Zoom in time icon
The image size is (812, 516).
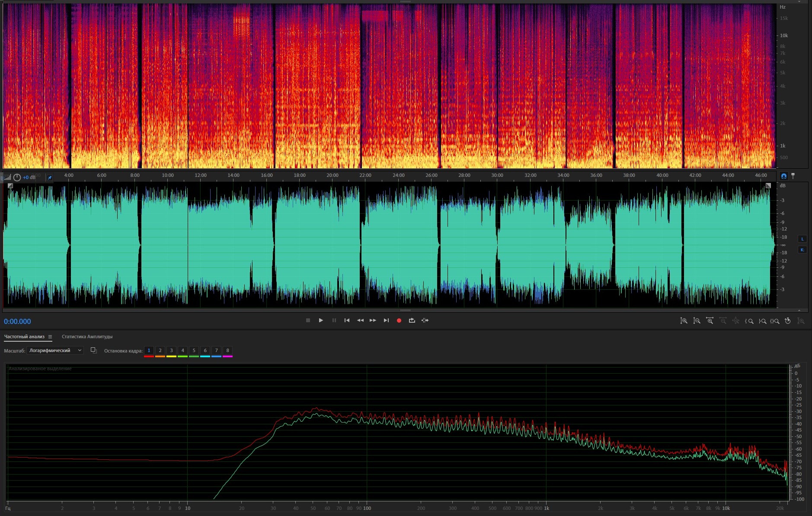click(710, 321)
